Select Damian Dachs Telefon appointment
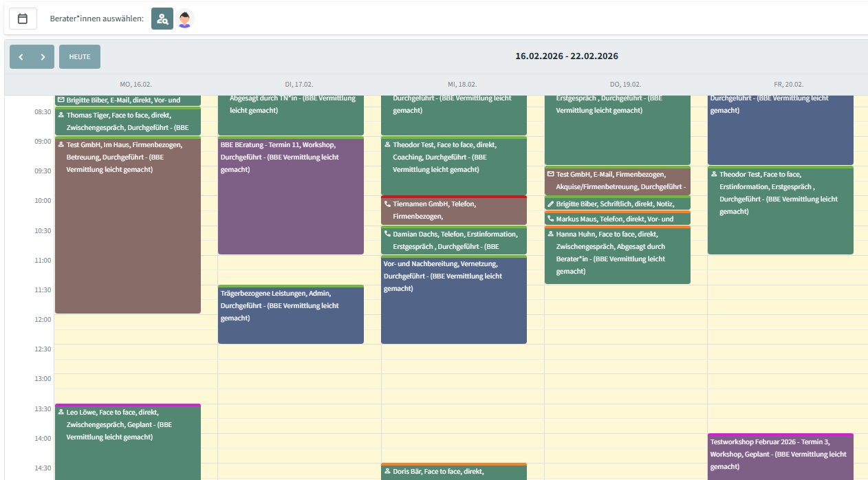 click(453, 240)
